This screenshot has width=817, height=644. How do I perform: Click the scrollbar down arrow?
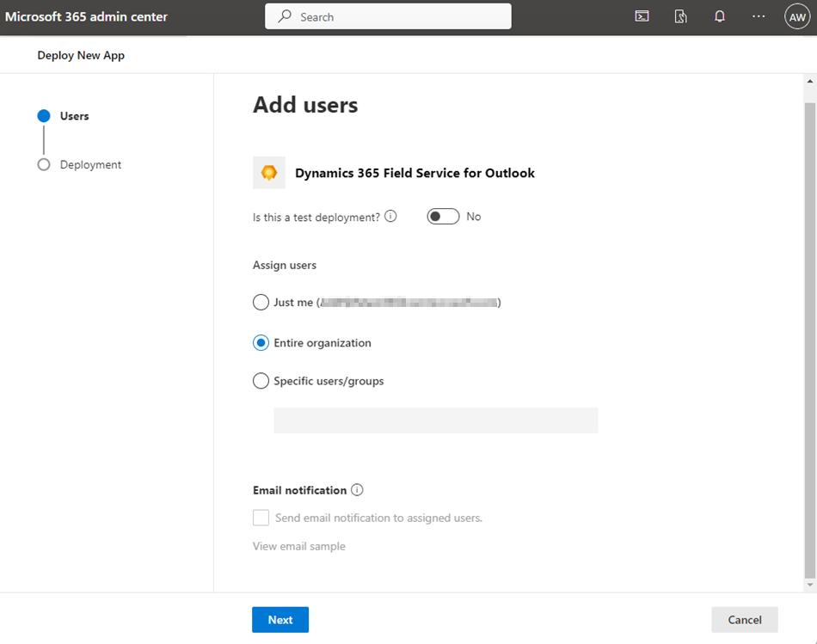pyautogui.click(x=809, y=585)
